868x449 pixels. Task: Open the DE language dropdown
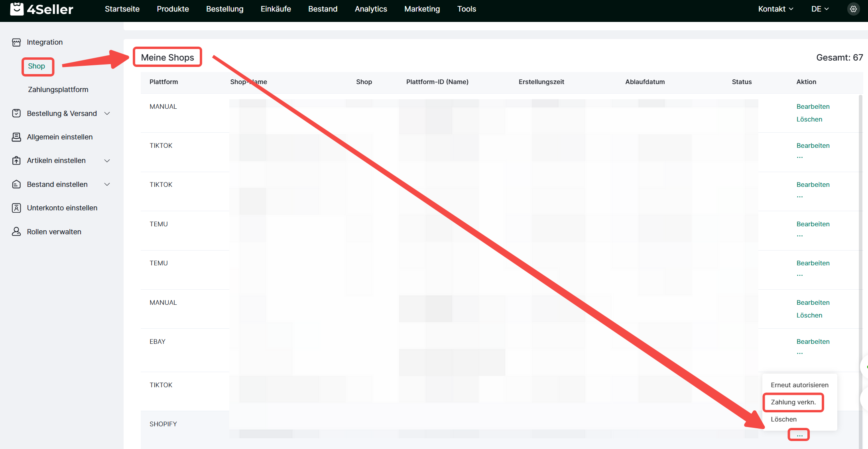point(820,9)
